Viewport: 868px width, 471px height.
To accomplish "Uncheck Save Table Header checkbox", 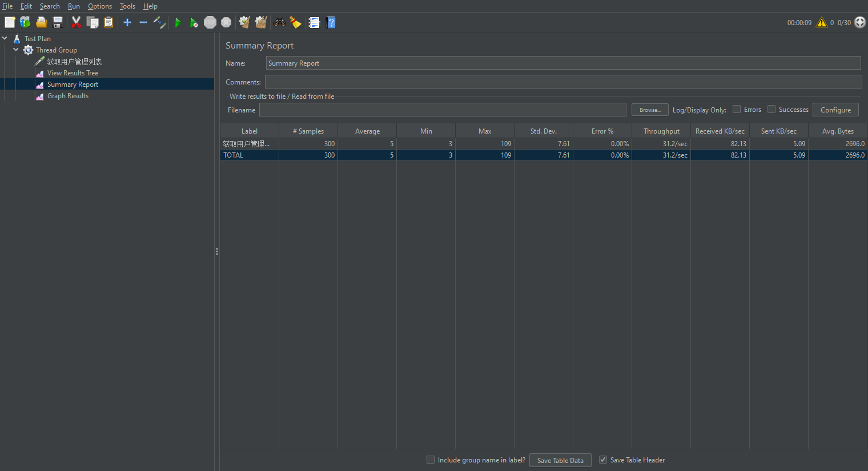I will 603,460.
